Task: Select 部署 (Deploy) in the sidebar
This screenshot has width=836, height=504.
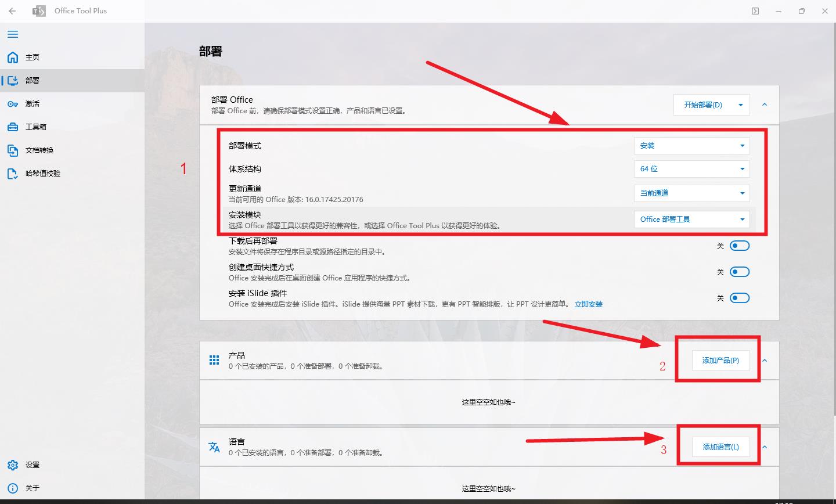Action: click(32, 80)
